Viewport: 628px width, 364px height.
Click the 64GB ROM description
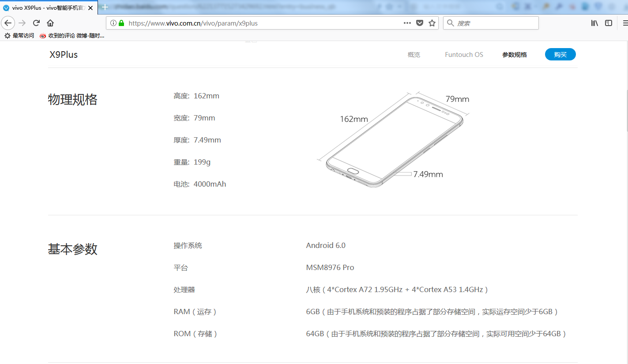(x=436, y=334)
